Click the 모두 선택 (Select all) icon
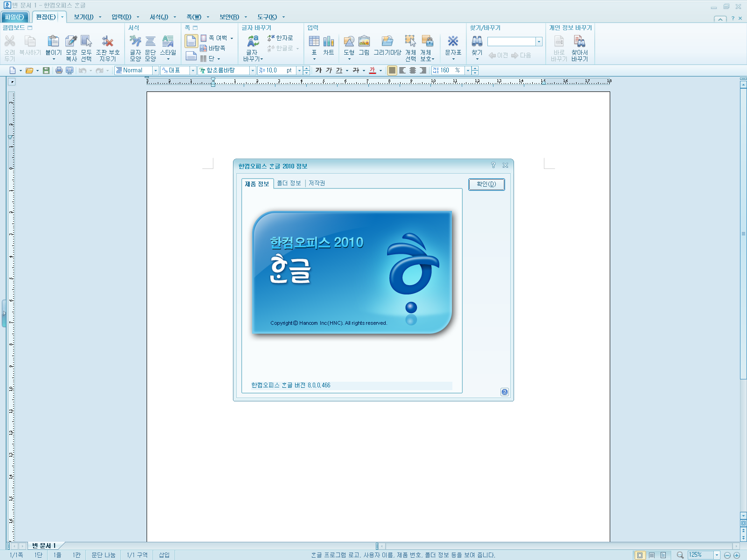 [x=86, y=42]
